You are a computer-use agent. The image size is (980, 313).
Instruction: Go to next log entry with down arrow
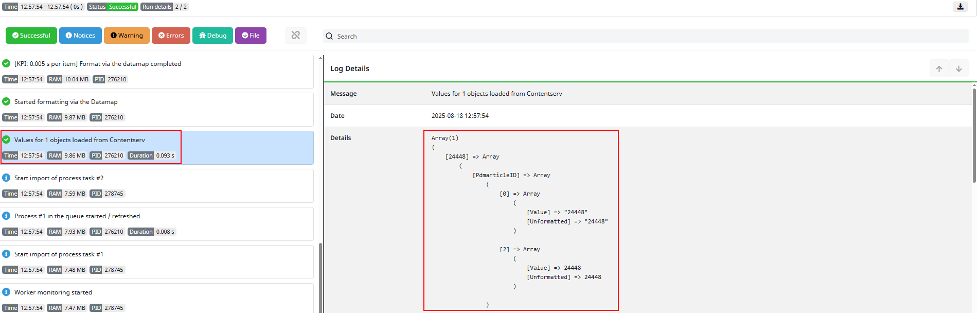point(959,68)
